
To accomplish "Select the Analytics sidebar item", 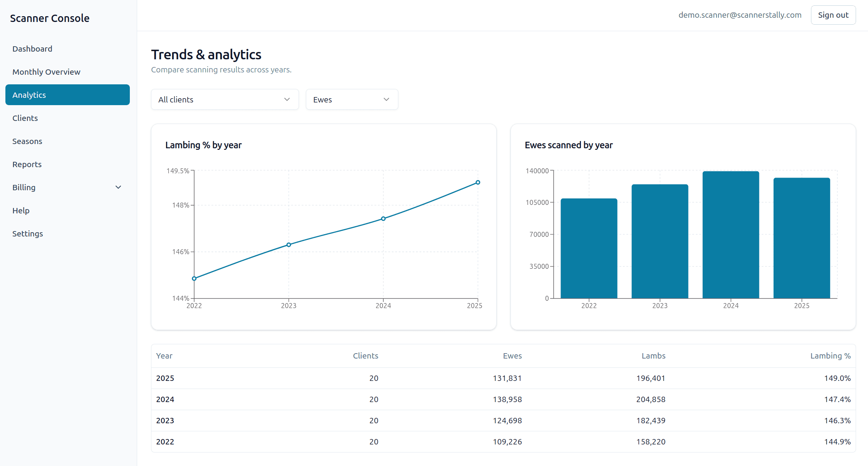I will pyautogui.click(x=67, y=95).
